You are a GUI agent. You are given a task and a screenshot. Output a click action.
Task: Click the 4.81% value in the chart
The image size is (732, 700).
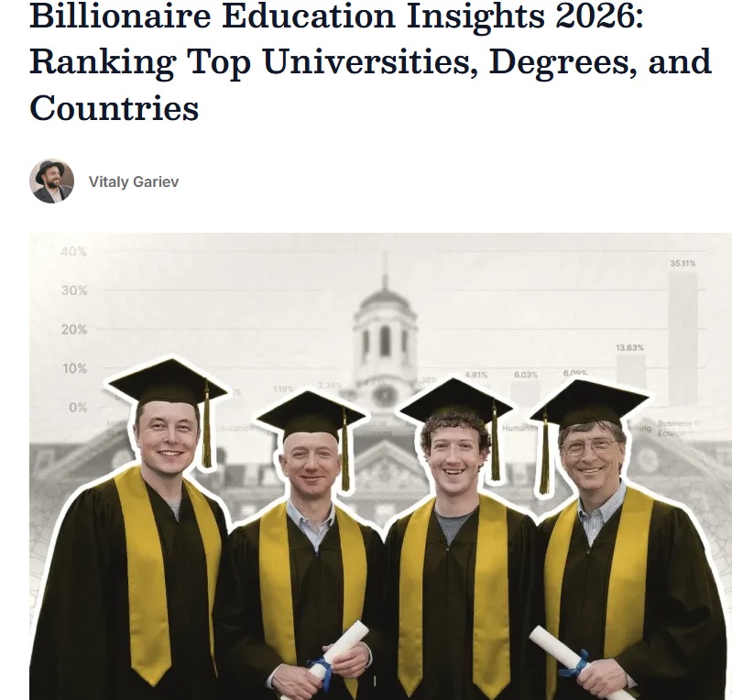[x=476, y=375]
